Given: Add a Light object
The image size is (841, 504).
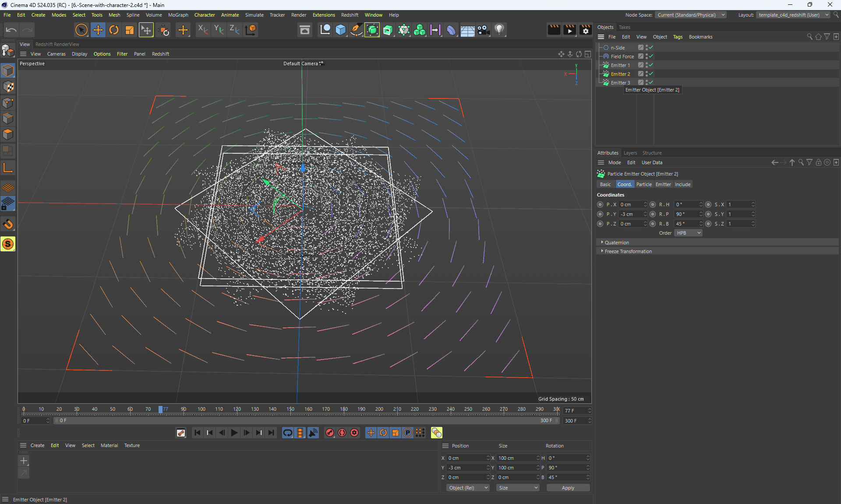Looking at the screenshot, I should 499,30.
